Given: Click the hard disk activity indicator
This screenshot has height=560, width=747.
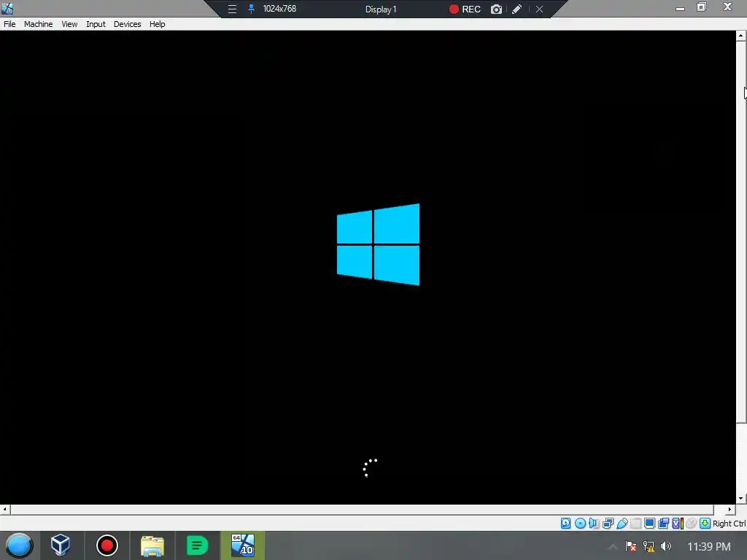Looking at the screenshot, I should pos(565,524).
